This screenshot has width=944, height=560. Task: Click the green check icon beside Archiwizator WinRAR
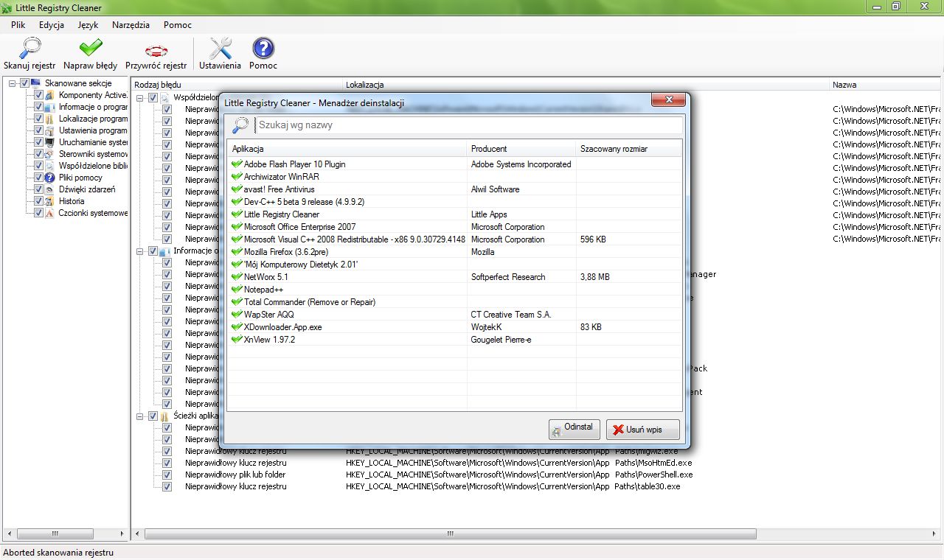pos(237,177)
